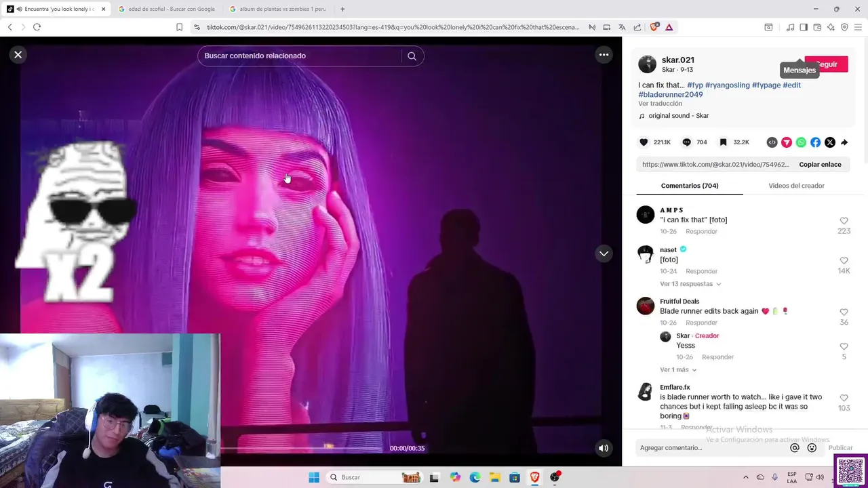Open more share options arrow
The height and width of the screenshot is (488, 868).
pos(844,142)
